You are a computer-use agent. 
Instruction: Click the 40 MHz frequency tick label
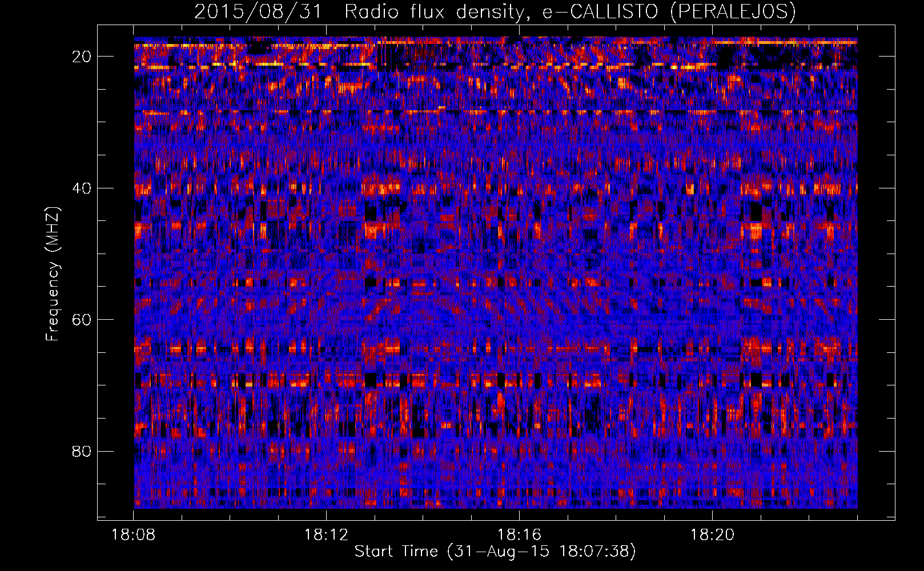(82, 188)
